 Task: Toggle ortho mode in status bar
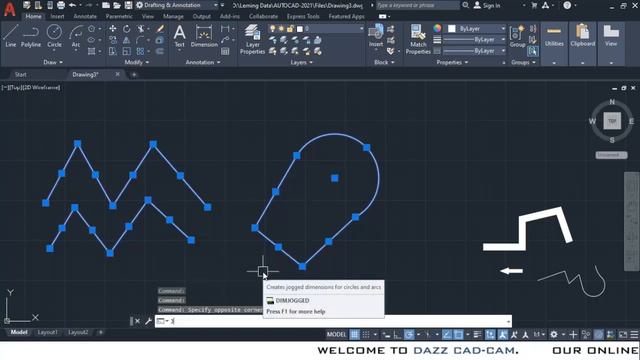click(398, 335)
